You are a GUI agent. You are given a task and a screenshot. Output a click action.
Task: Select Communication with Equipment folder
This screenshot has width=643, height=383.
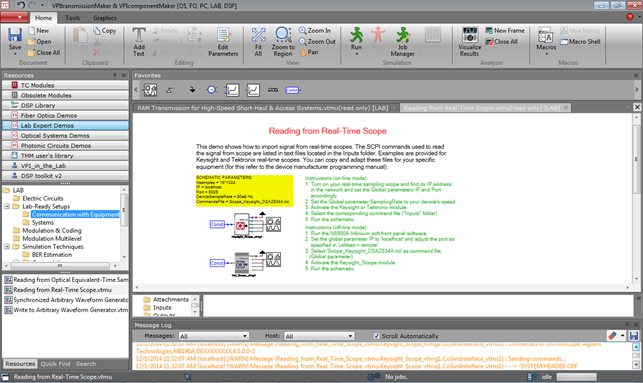pos(75,214)
